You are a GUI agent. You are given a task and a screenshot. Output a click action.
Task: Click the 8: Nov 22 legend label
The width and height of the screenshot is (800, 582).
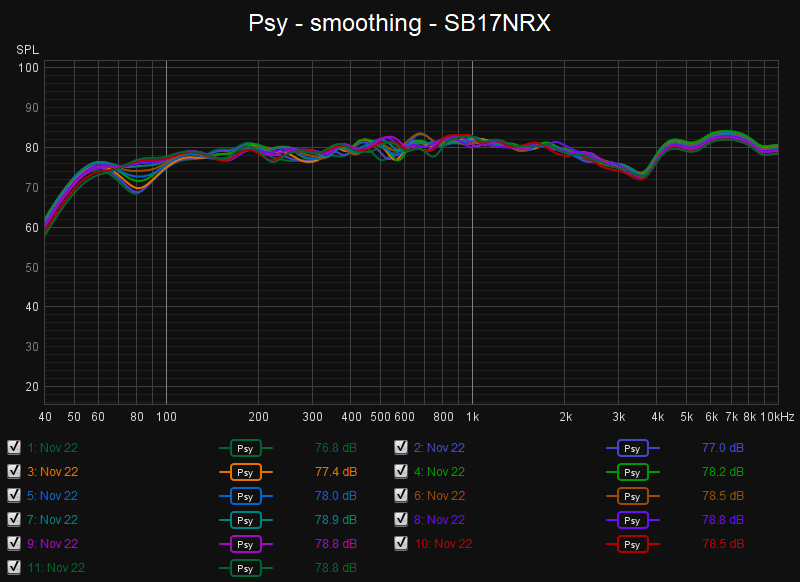click(x=439, y=520)
